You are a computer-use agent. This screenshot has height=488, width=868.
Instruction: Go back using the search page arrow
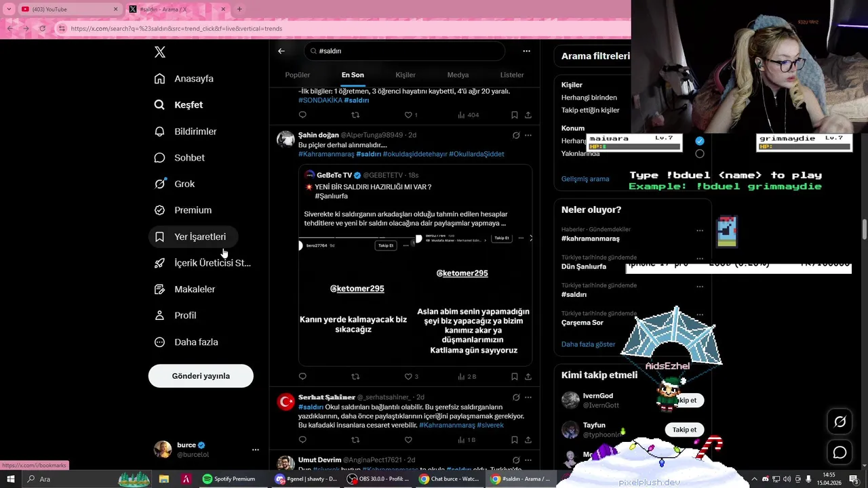281,51
